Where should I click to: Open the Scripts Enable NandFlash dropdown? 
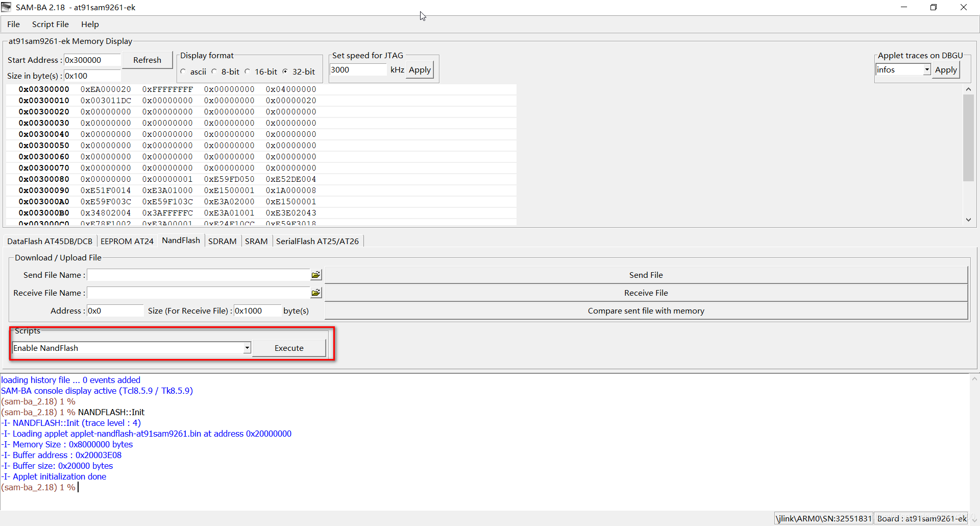247,348
